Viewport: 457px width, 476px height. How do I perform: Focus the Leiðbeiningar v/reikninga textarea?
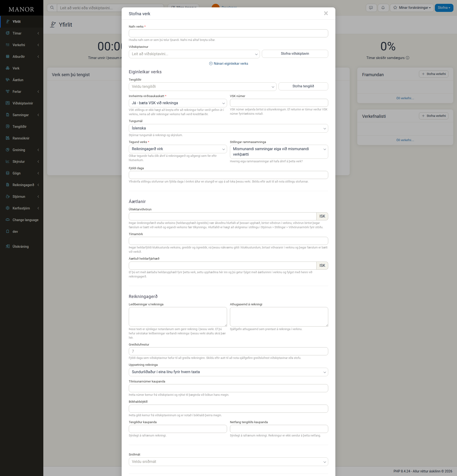[178, 317]
